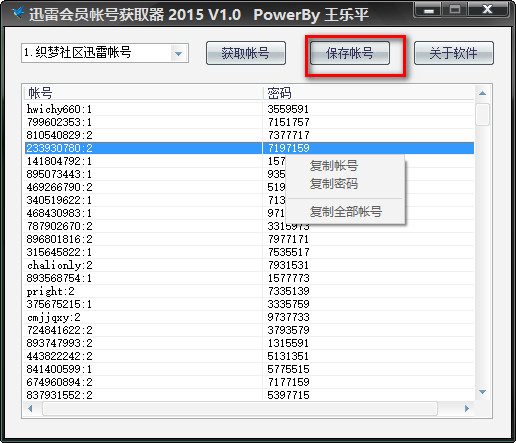
Task: Sort by the 密码 column header
Action: point(369,93)
